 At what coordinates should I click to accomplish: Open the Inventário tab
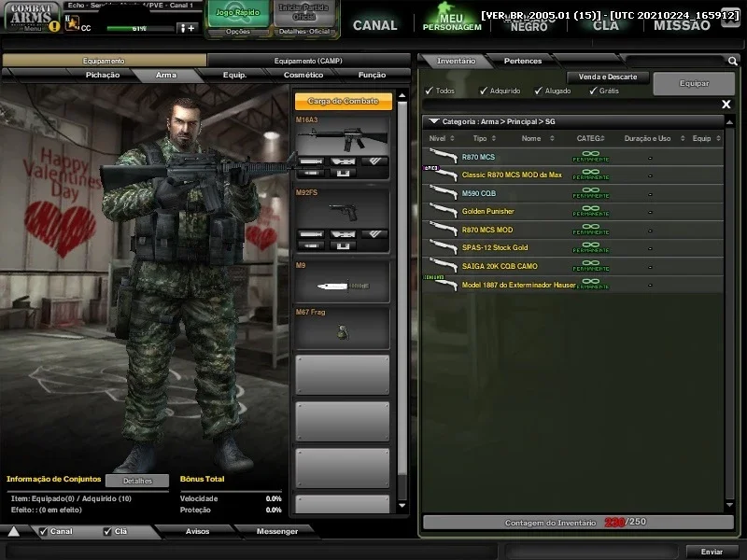click(x=456, y=61)
